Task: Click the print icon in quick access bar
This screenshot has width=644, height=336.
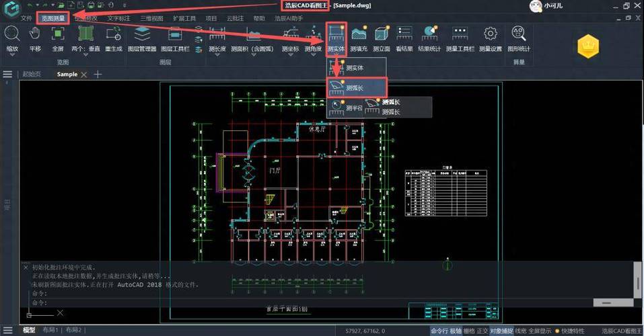Action: point(91,5)
